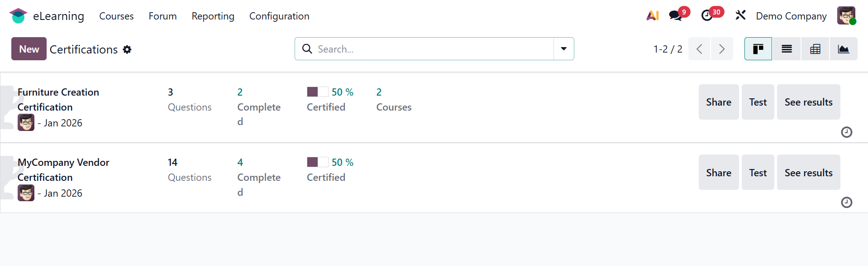
Task: Open the Reporting menu
Action: click(x=213, y=16)
